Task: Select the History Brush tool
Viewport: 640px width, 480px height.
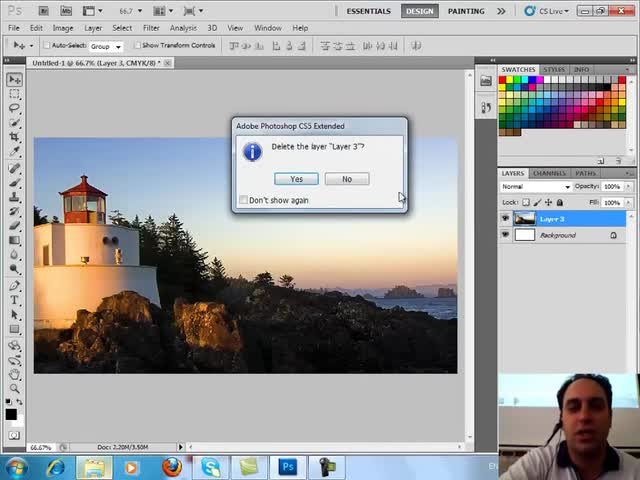Action: click(14, 211)
